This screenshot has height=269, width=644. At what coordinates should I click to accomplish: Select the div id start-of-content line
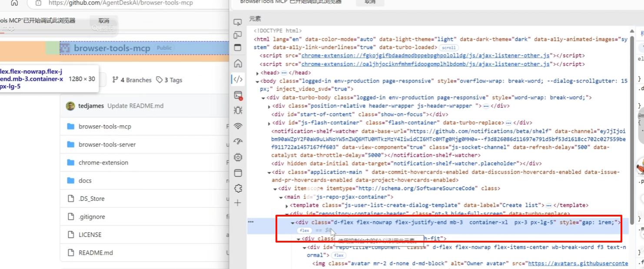[x=360, y=115]
